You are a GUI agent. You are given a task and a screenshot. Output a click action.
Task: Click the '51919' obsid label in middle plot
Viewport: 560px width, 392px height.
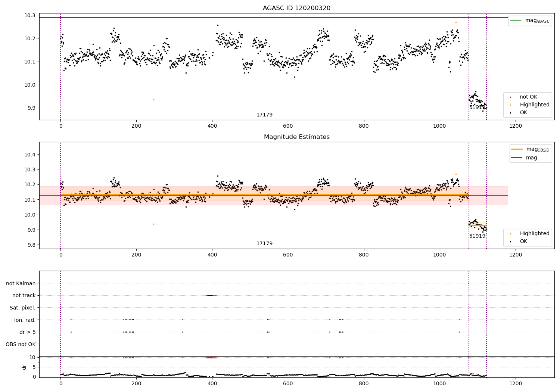click(477, 236)
